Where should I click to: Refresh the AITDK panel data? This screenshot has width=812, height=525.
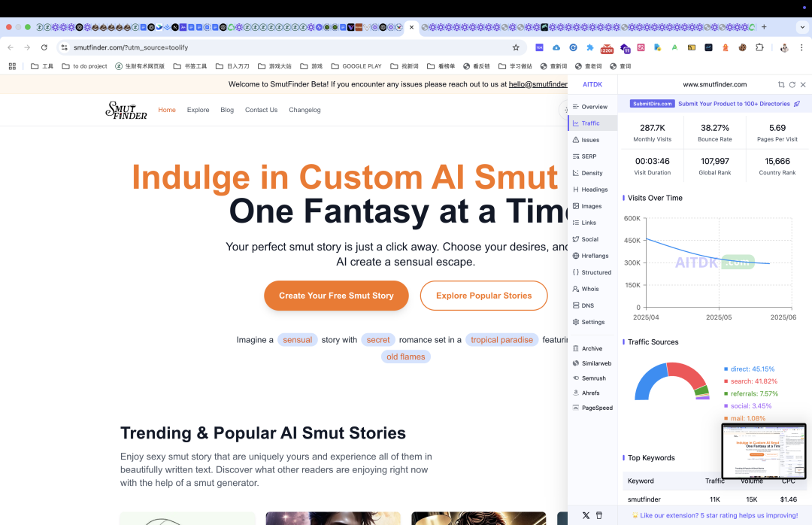click(792, 84)
